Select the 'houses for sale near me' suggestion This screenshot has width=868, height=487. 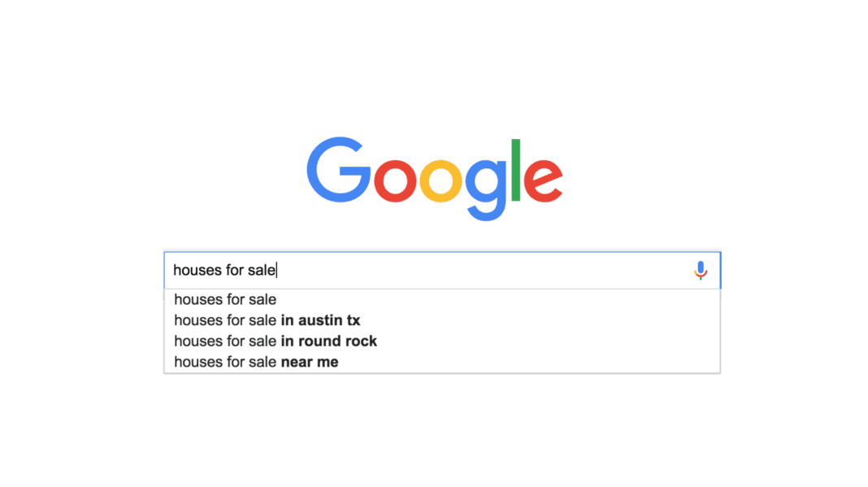point(257,362)
